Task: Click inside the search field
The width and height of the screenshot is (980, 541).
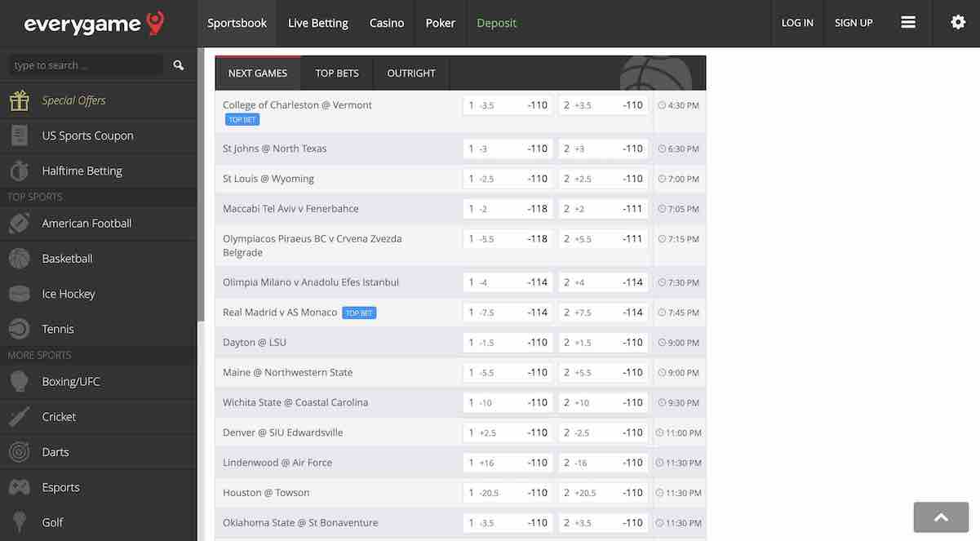Action: tap(82, 64)
